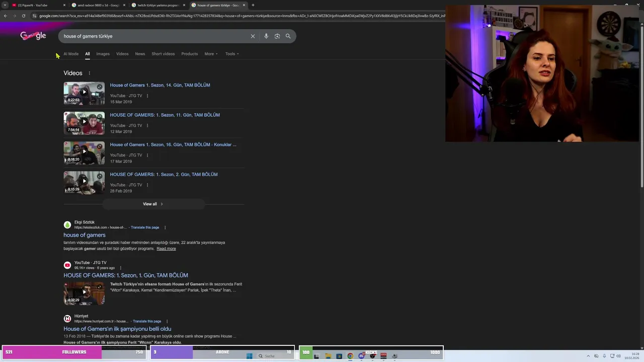
Task: Click the browser address bar URL
Action: [x=242, y=16]
